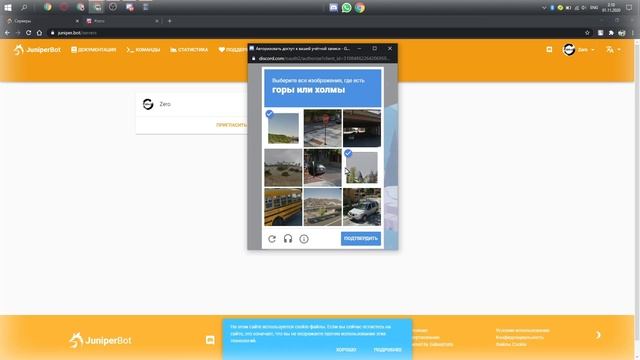Reload the juniper.bot page

[29, 33]
